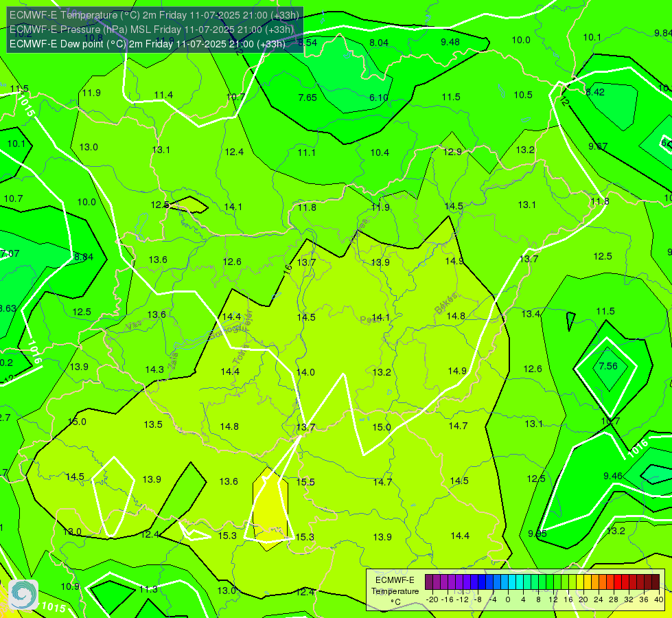Click the 9.95 value on the map
Screen dimensions: 672x618
click(537, 534)
